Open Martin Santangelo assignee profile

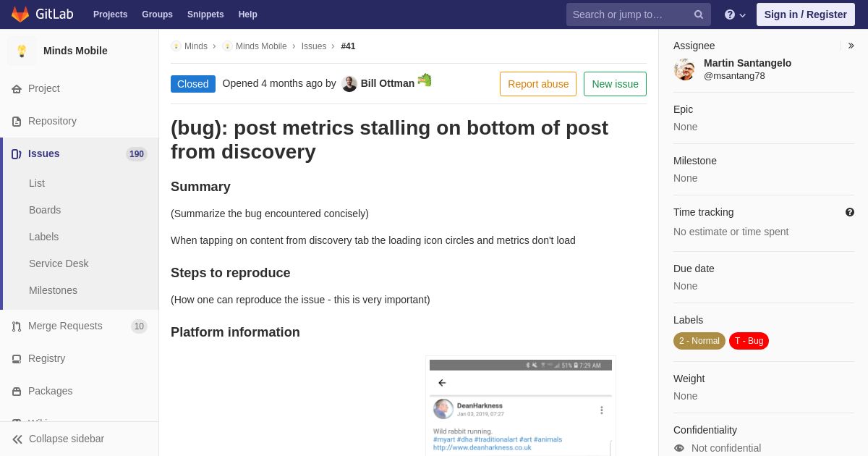[748, 63]
